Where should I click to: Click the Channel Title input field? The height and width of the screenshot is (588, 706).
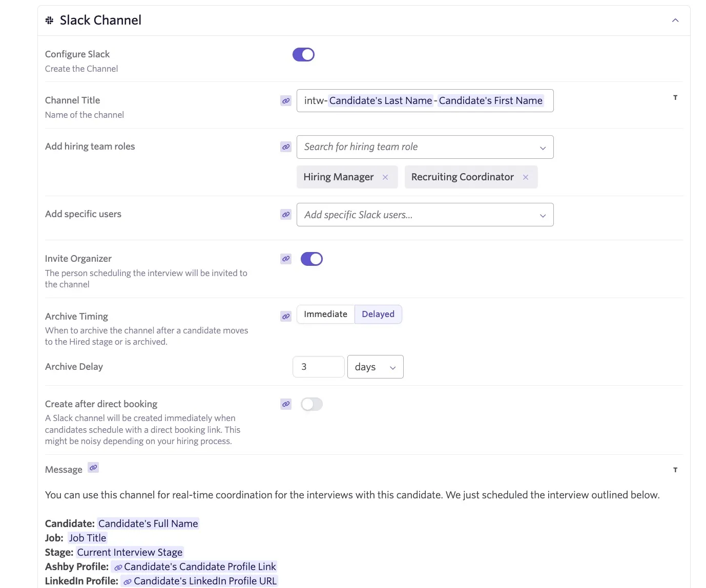(425, 101)
